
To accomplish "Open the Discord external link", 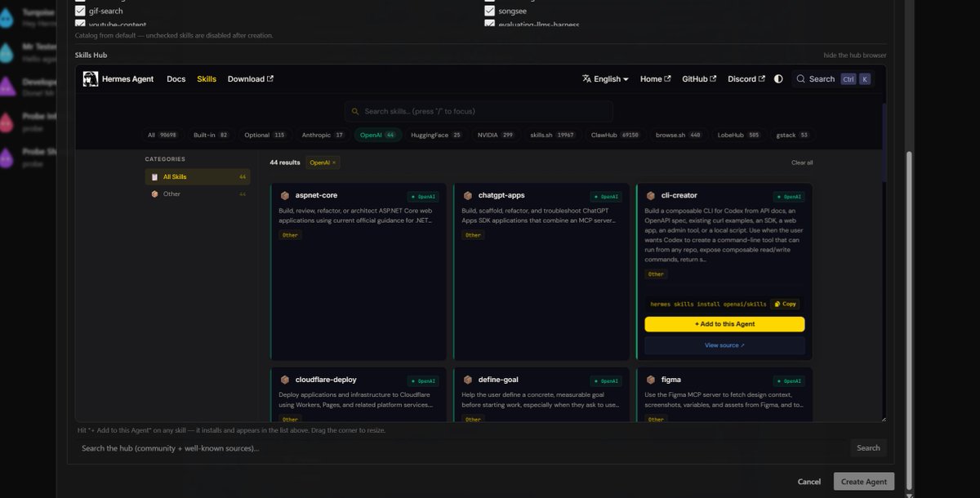I will point(746,79).
